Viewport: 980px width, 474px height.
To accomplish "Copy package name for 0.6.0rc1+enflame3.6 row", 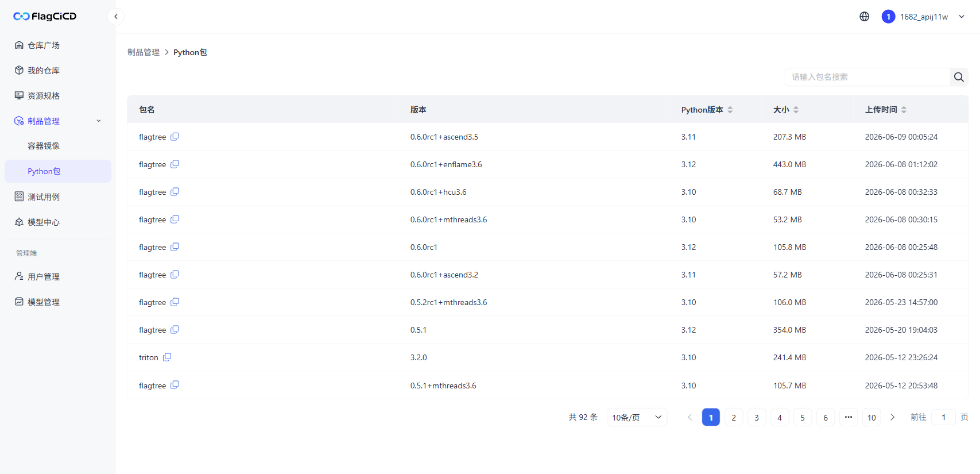I will (x=175, y=164).
